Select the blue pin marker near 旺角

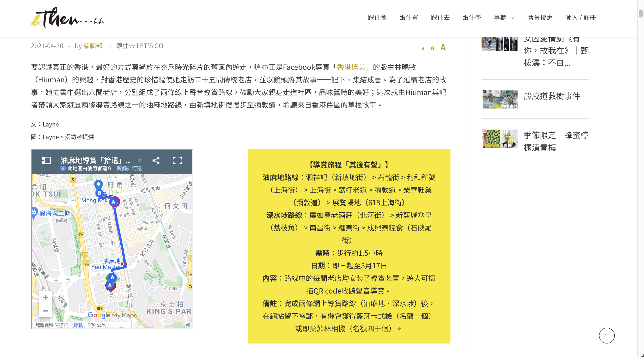[x=99, y=185]
